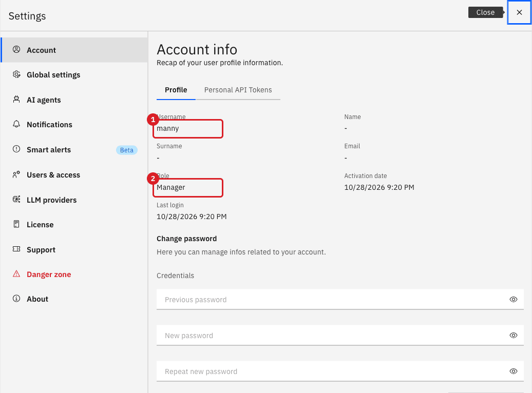This screenshot has width=532, height=393.
Task: Click the "Settings" dialog title
Action: point(27,16)
